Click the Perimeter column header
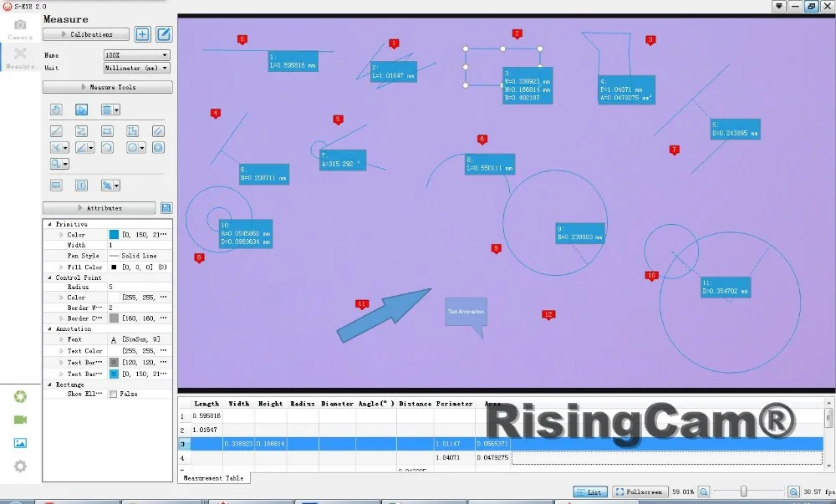 [454, 404]
